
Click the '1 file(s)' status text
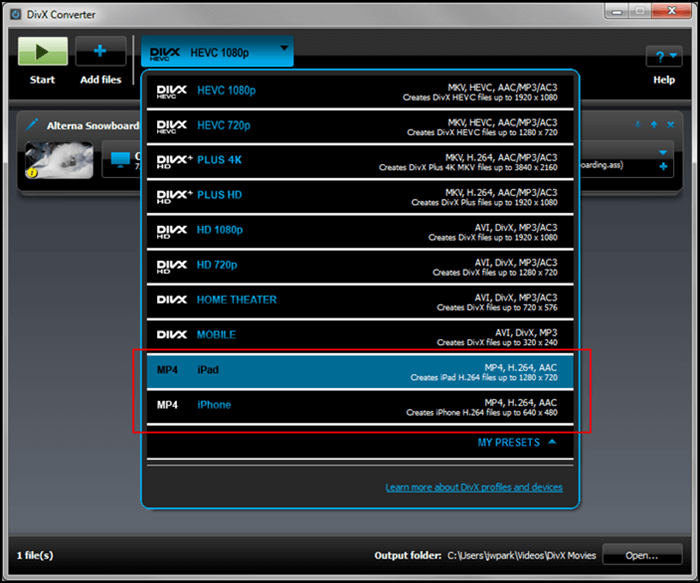(x=35, y=555)
